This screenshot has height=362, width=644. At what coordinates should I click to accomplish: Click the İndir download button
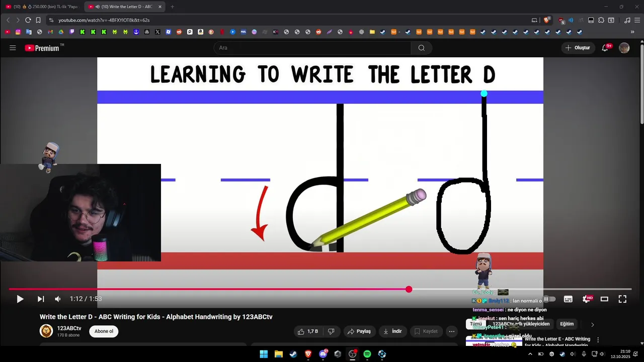pyautogui.click(x=392, y=331)
